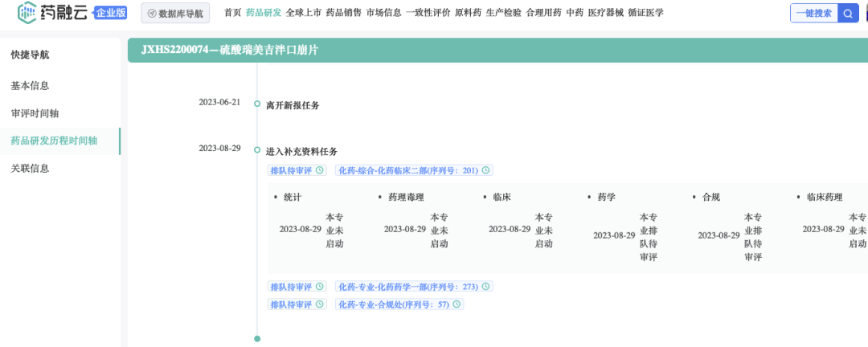Screen dimensions: 868x347
Task: Click the search magnifier icon button
Action: point(849,13)
